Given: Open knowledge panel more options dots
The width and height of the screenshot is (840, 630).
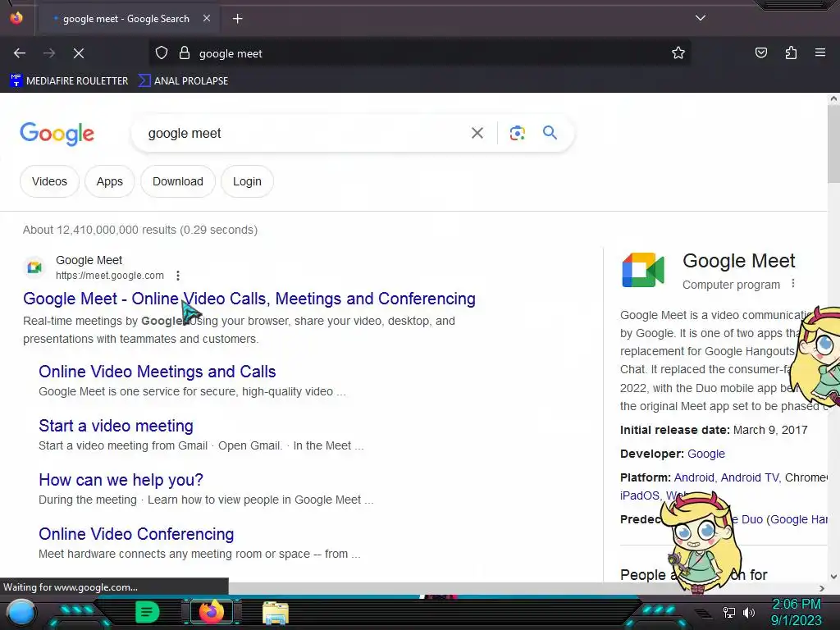Looking at the screenshot, I should [793, 284].
